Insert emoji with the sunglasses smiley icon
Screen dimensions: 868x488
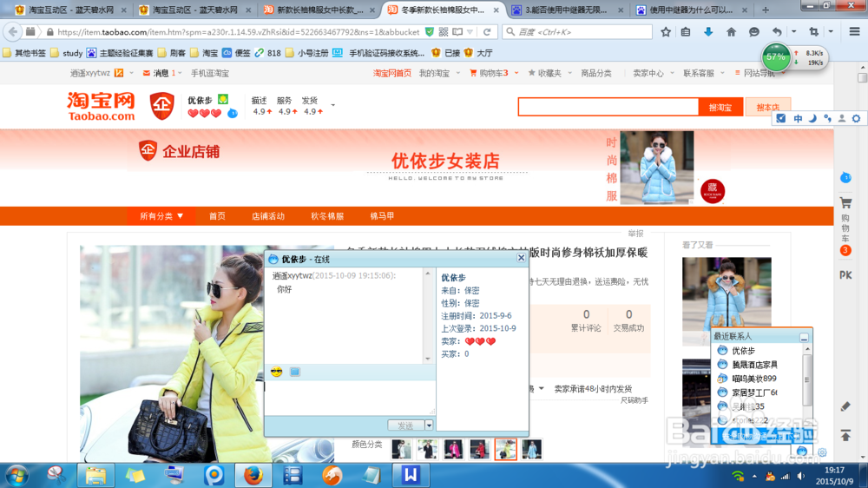click(277, 372)
